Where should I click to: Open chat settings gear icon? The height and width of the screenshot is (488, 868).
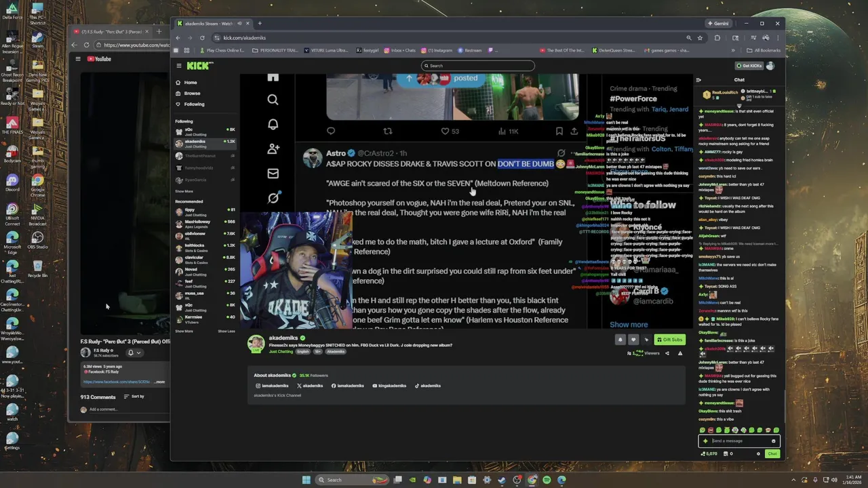tap(758, 454)
